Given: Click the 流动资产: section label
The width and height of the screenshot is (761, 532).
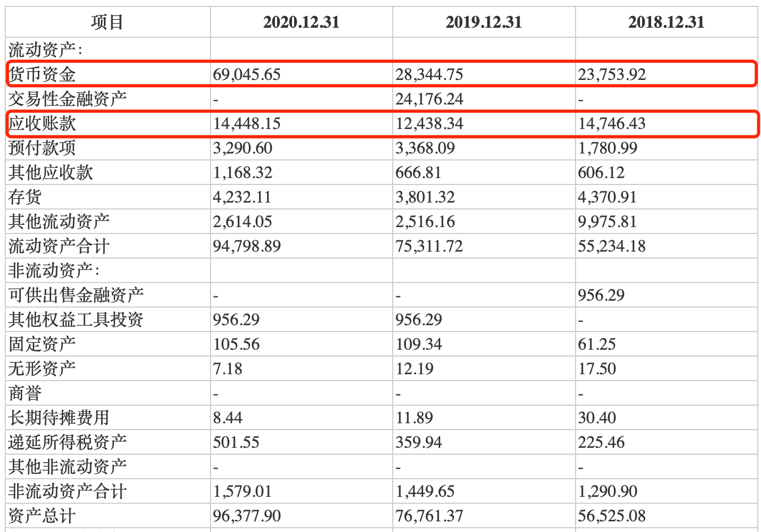Looking at the screenshot, I should tap(46, 50).
